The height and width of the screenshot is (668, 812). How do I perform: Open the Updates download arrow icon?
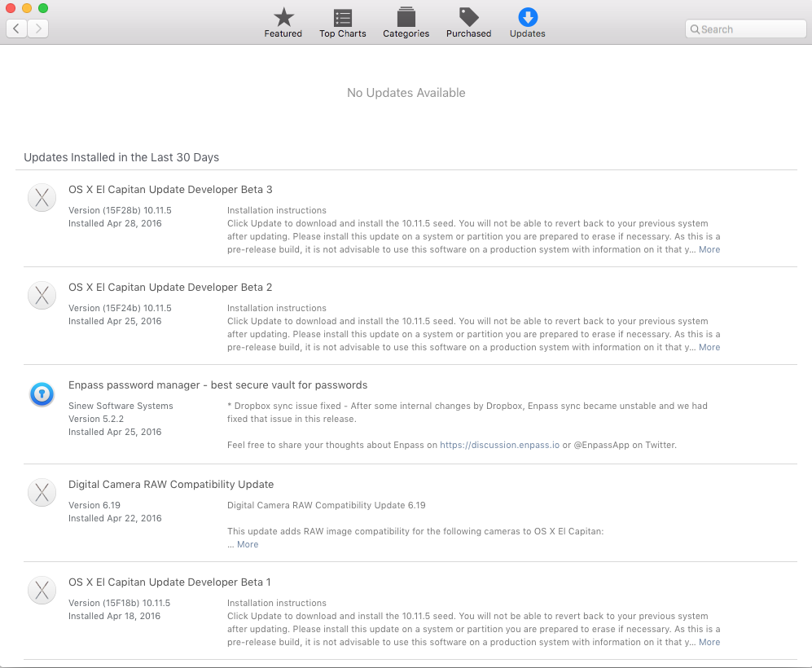(528, 17)
